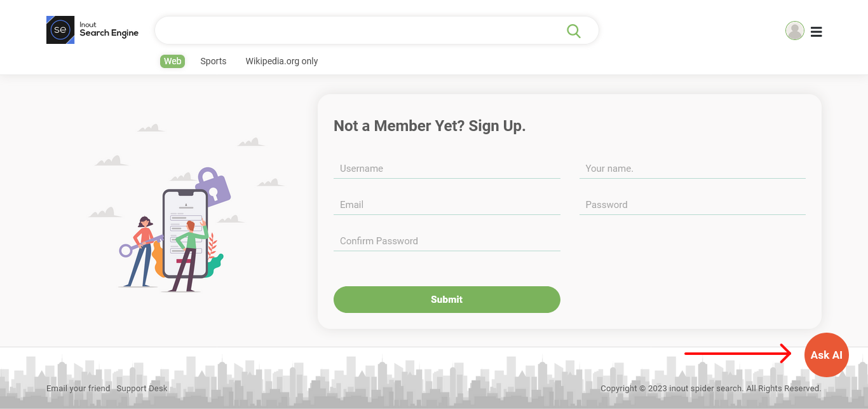868x409 pixels.
Task: Click the phone login illustration
Action: click(186, 232)
